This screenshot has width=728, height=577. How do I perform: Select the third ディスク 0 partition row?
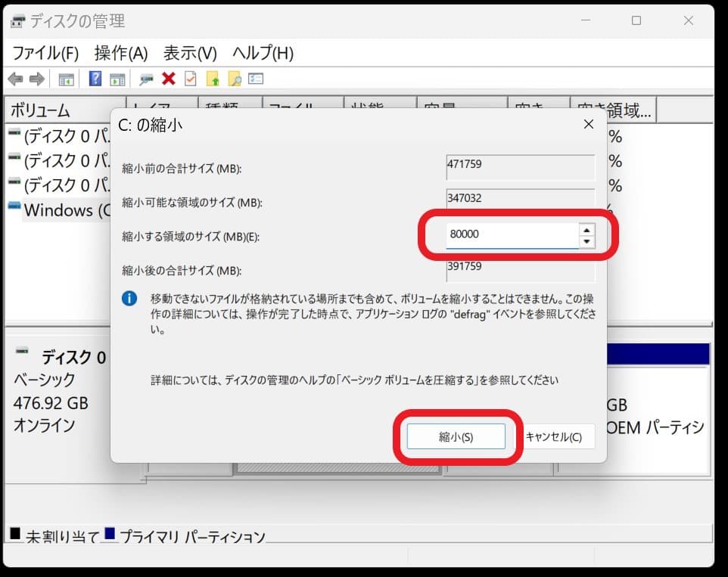(x=60, y=185)
